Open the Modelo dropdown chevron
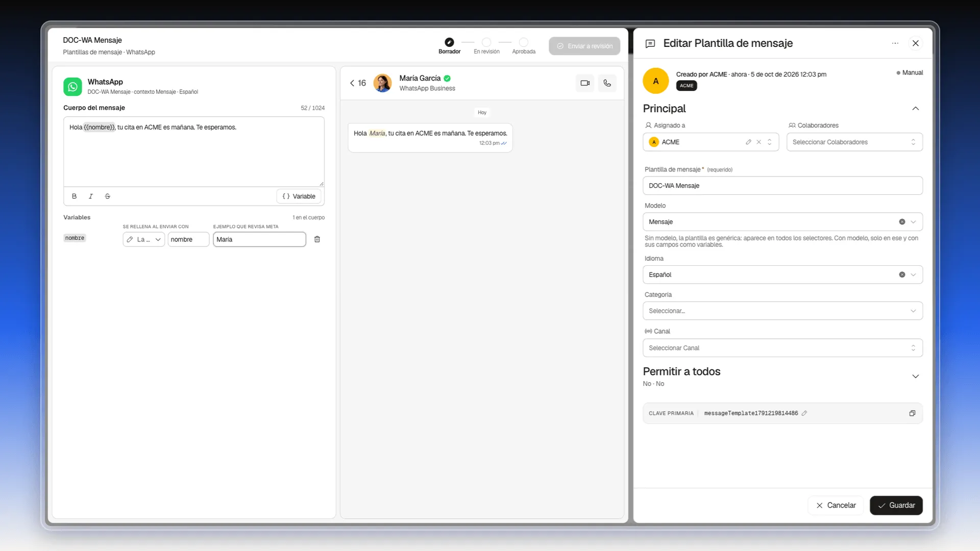 point(913,222)
